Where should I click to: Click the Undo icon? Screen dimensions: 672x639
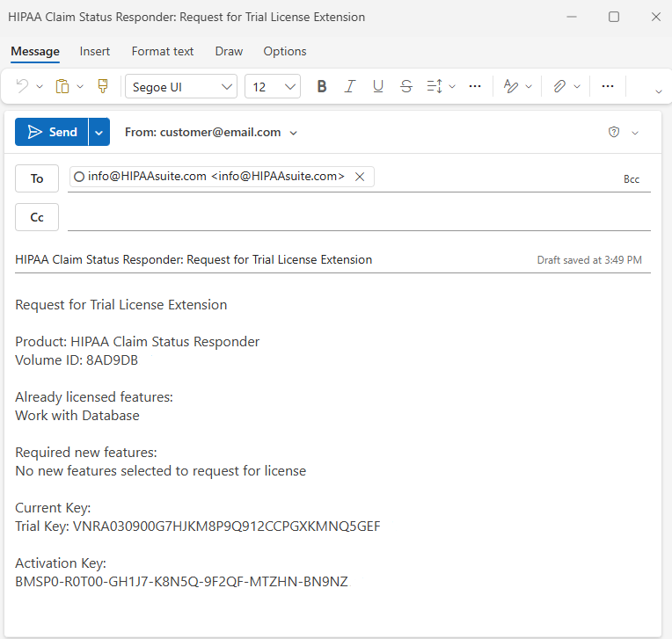coord(22,86)
